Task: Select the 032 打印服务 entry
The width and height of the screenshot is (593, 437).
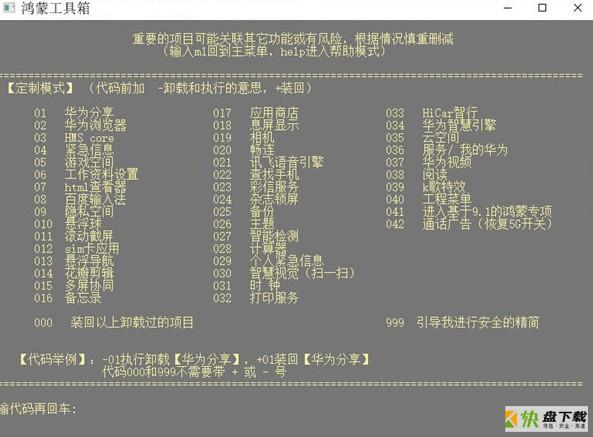Action: pos(256,298)
